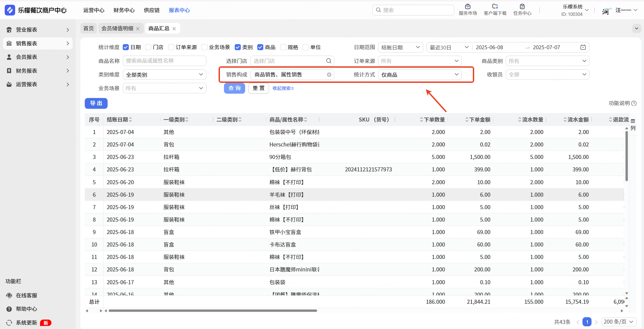644x329 pixels.
Task: Open the 商品类别 dropdown
Action: coord(547,61)
